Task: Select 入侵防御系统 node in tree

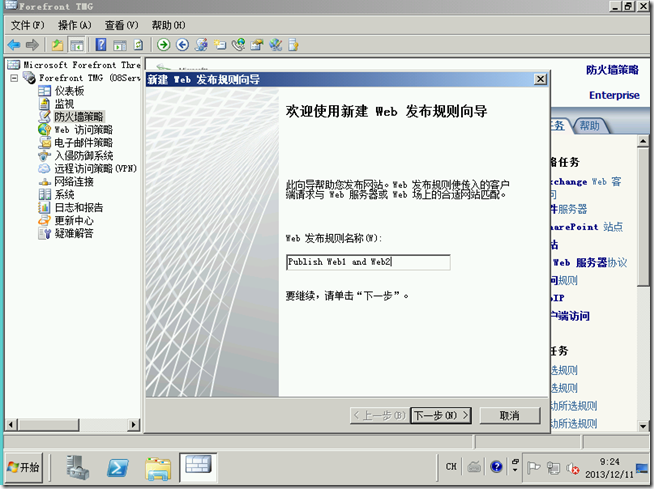Action: [83, 156]
